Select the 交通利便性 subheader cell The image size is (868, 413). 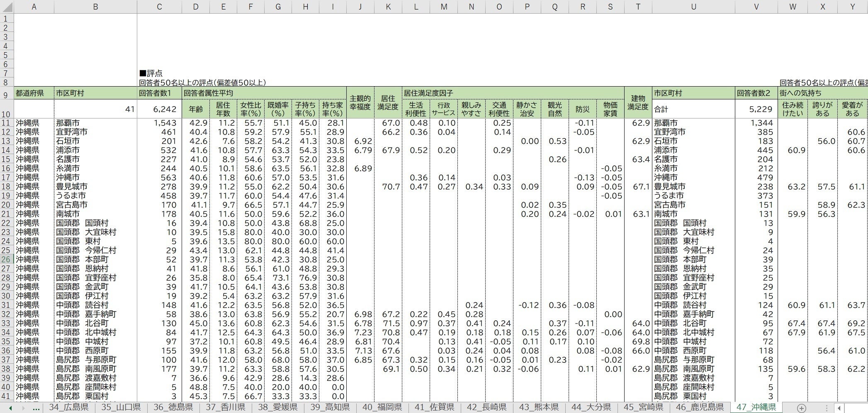pyautogui.click(x=499, y=109)
